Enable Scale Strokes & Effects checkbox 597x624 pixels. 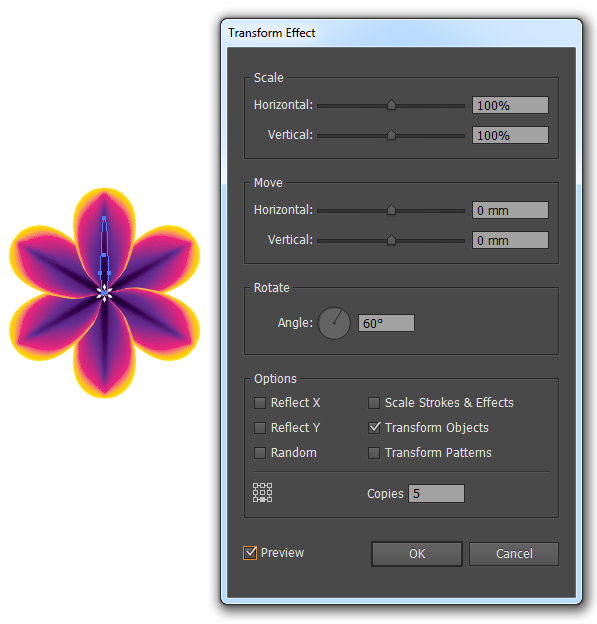tap(374, 403)
